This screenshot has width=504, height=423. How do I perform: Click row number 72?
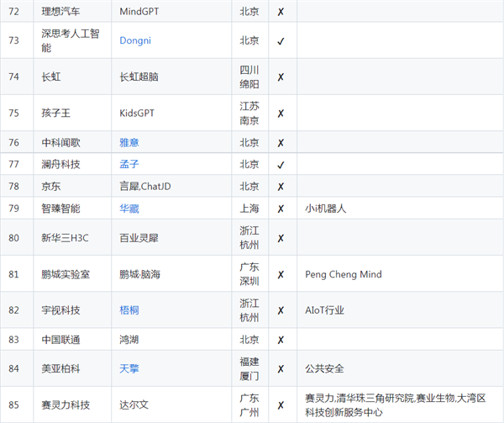coord(13,12)
